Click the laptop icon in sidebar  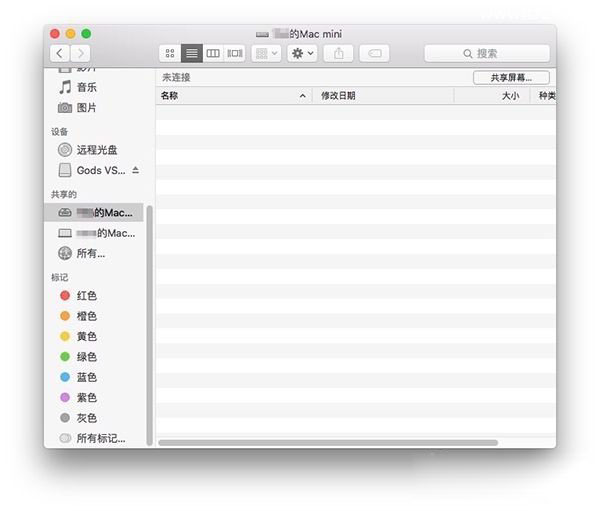coord(65,233)
